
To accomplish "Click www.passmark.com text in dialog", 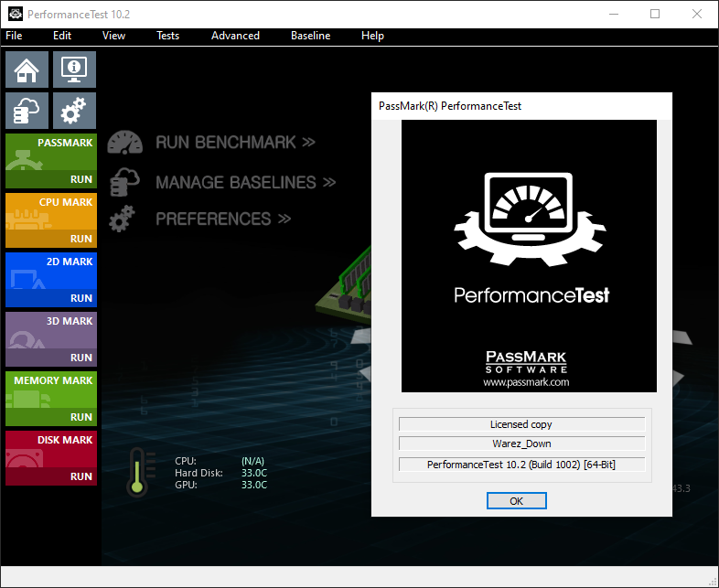I will tap(526, 381).
